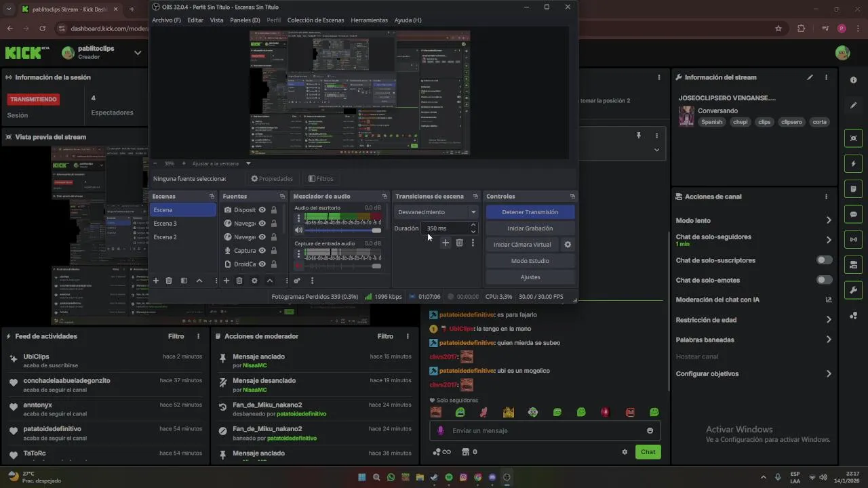868x488 pixels.
Task: Pop out the Controles dock panel
Action: pos(573,197)
